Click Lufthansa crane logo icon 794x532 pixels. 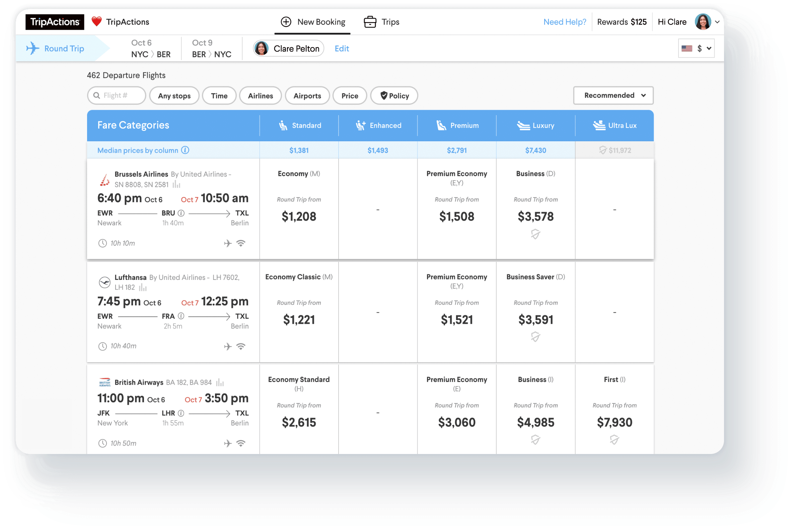coord(104,283)
